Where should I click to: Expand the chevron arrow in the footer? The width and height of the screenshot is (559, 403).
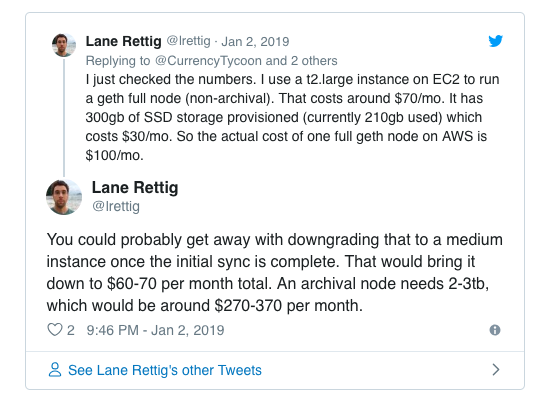pos(496,370)
